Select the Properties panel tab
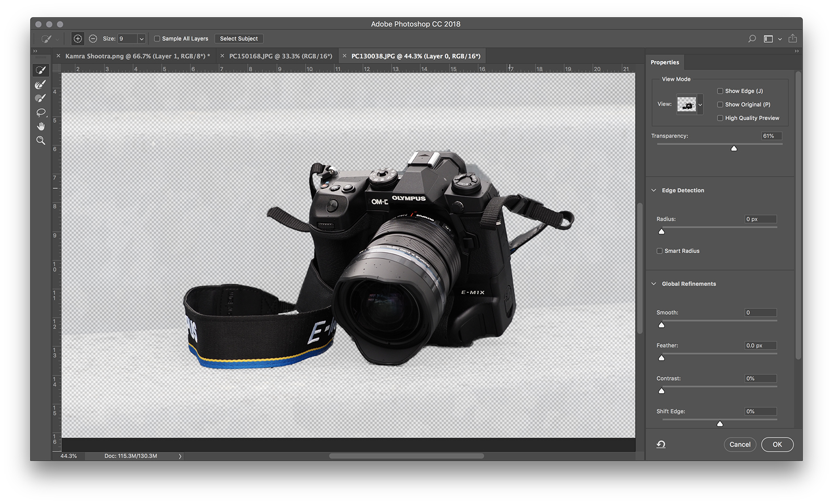 click(665, 62)
